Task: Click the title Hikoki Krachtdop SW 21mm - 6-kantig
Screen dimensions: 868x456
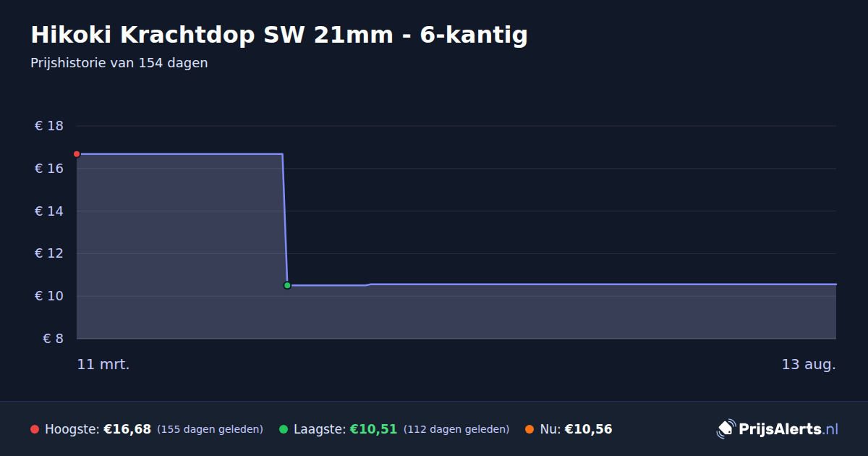Action: 279,35
